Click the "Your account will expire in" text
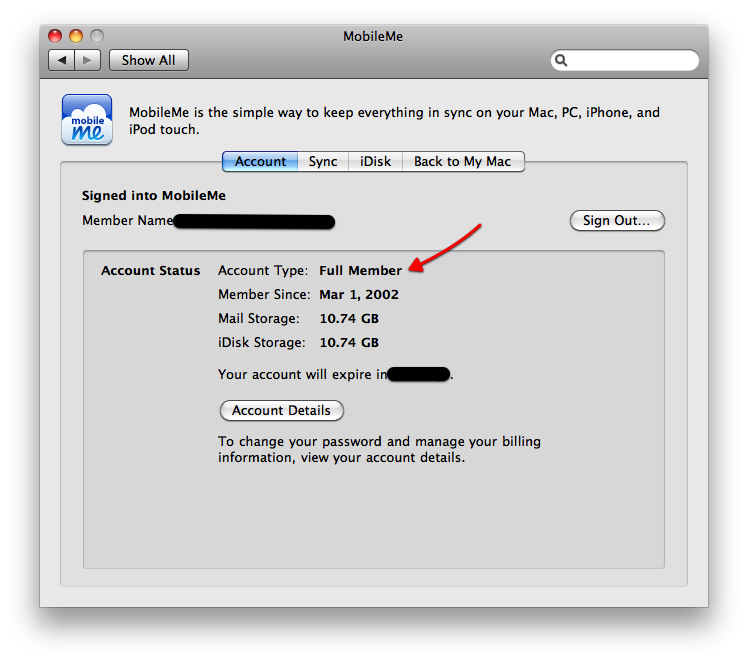 [302, 374]
